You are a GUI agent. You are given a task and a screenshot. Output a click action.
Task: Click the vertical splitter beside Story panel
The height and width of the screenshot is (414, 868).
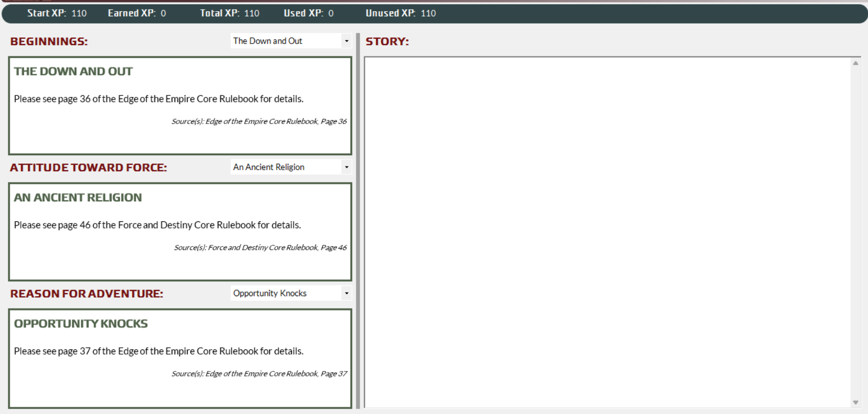pos(358,220)
